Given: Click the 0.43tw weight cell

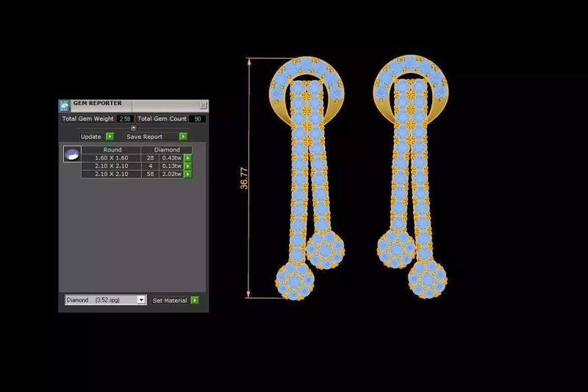Looking at the screenshot, I should click(172, 158).
